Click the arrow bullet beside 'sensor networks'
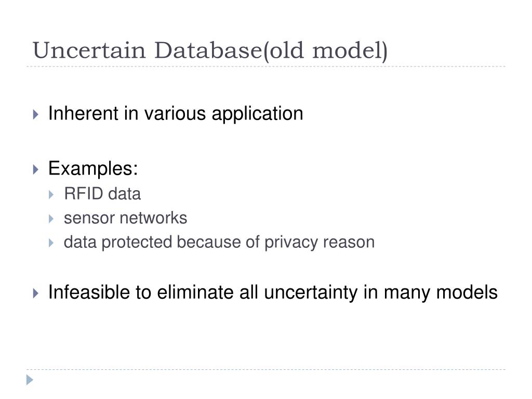Screen dimensions: 532x399 [51, 219]
